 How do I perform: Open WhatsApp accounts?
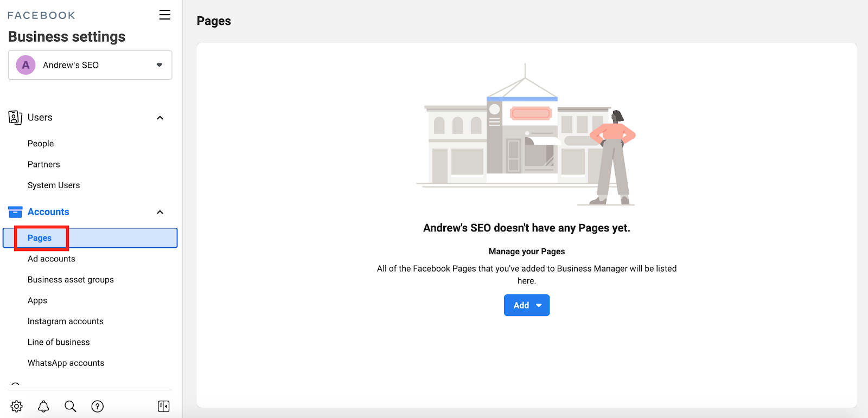coord(66,363)
